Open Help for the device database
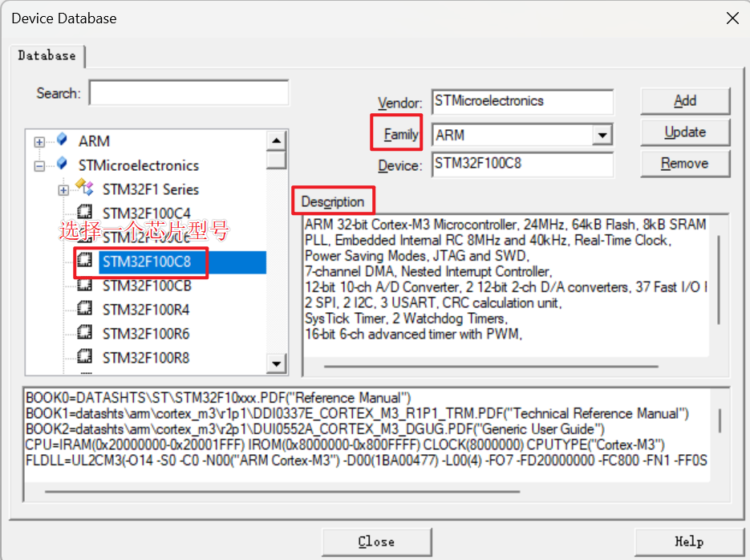 click(689, 542)
